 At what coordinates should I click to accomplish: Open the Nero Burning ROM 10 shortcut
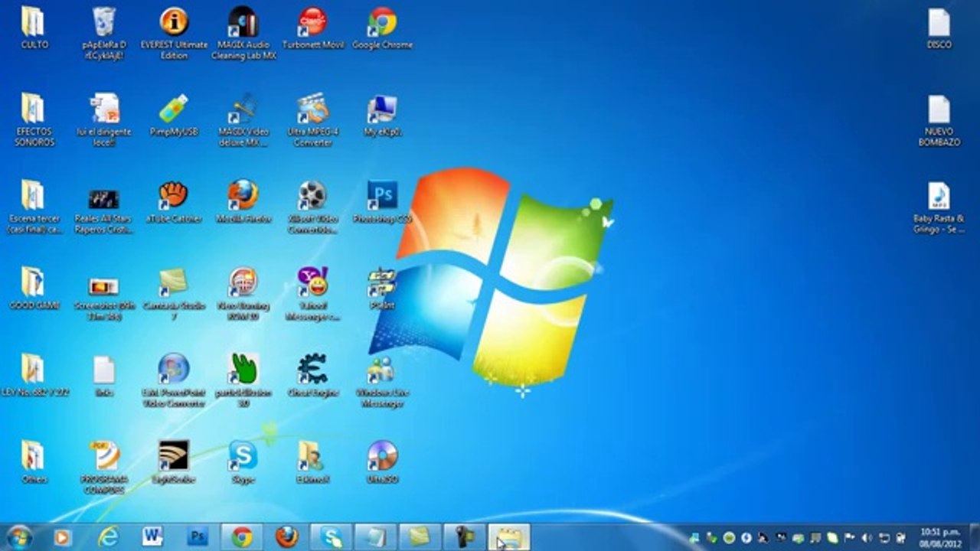pyautogui.click(x=243, y=294)
